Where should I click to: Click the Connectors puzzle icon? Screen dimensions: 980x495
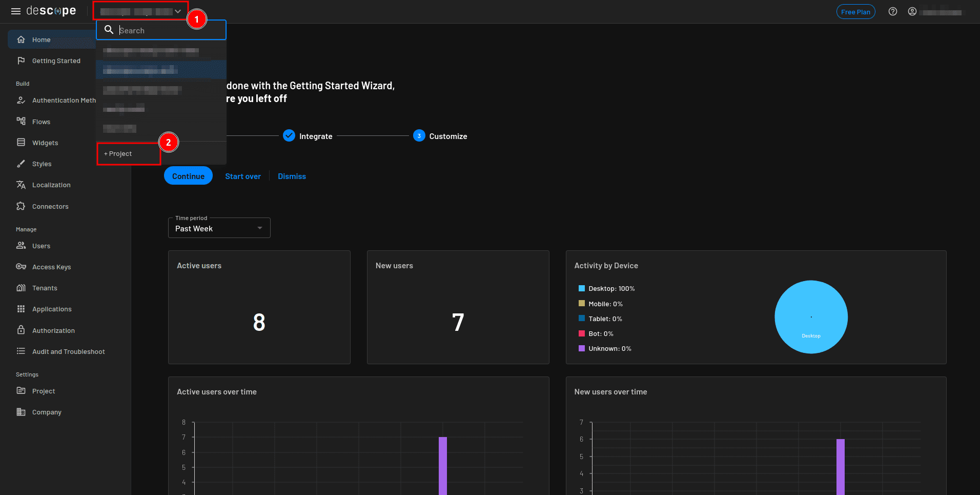click(x=21, y=206)
